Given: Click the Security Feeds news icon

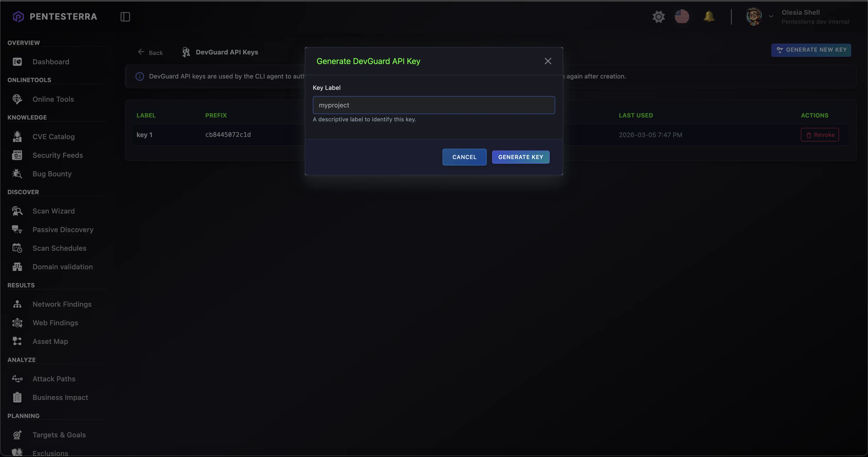Looking at the screenshot, I should click(x=17, y=155).
